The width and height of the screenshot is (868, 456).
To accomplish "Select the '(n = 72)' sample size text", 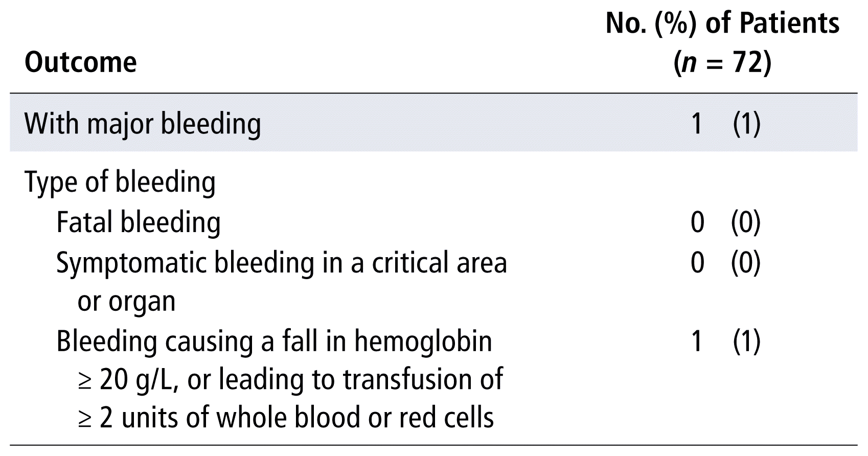I will coord(722,62).
